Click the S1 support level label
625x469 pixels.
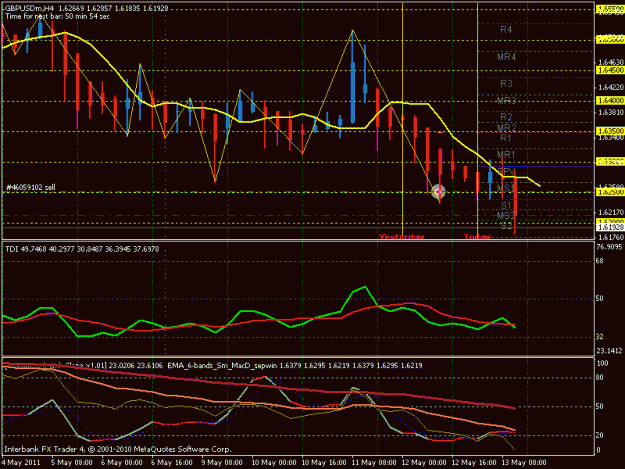click(506, 206)
